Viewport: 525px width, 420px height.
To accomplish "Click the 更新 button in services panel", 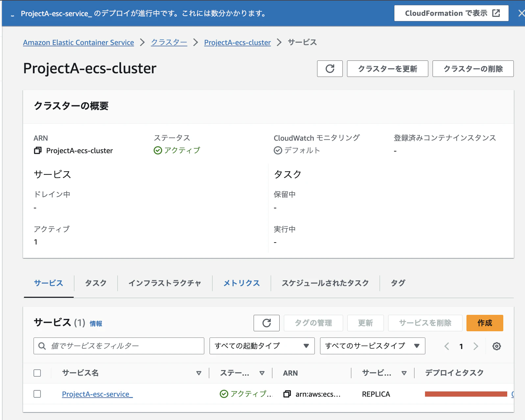I will [365, 323].
